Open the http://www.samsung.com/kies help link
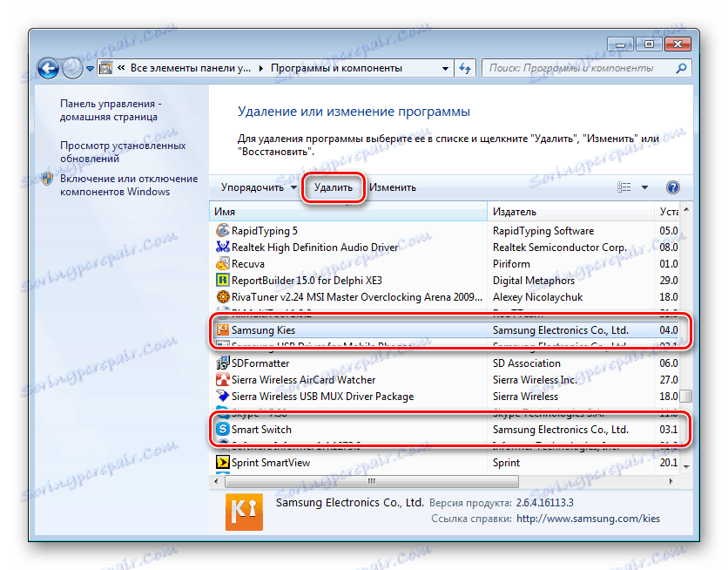The image size is (728, 570). pos(588,519)
